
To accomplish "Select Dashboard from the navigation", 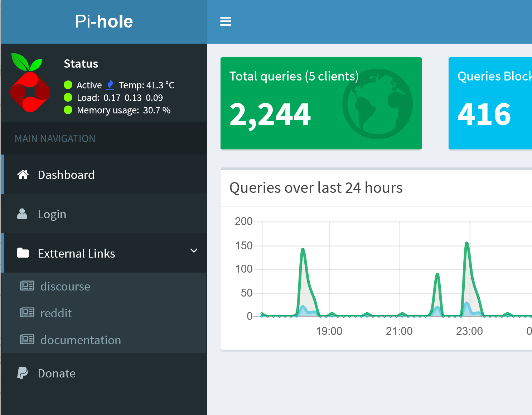I will [x=66, y=175].
